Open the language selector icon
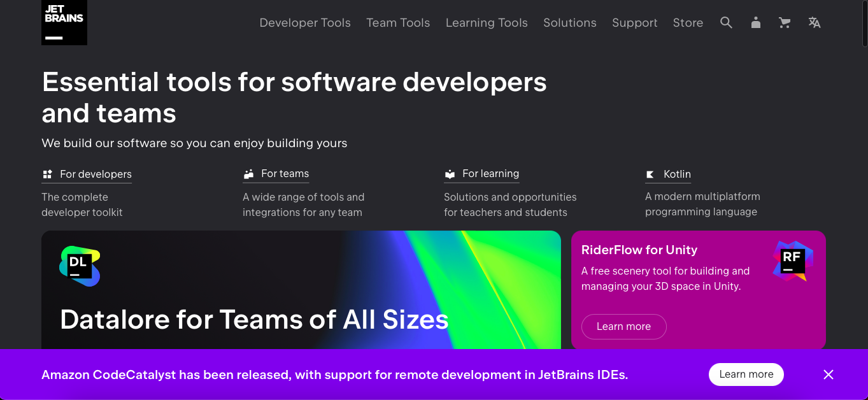Screen dimensions: 868x400 pos(814,22)
